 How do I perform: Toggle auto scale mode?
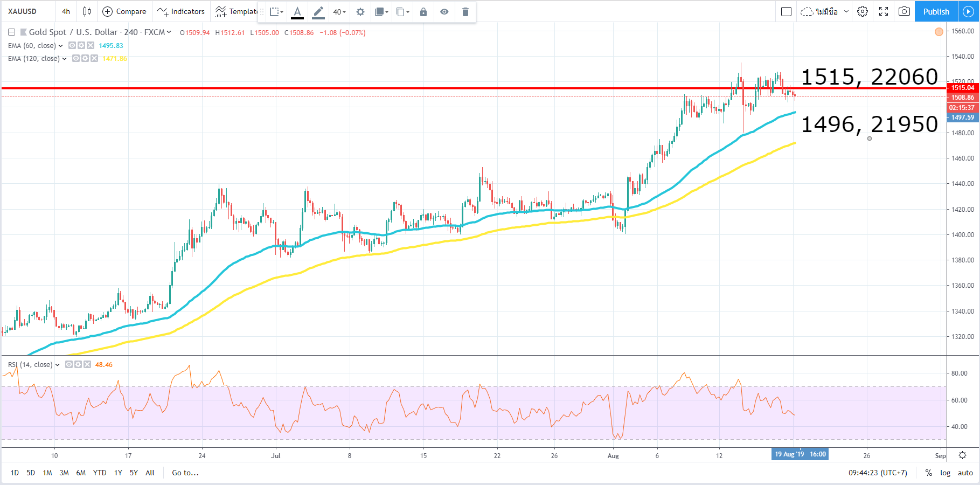tap(965, 473)
